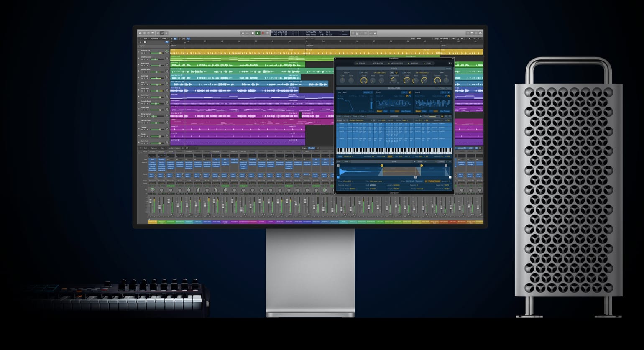Click the Stop button in transport
Image resolution: width=644 pixels, height=350 pixels.
pyautogui.click(x=253, y=33)
